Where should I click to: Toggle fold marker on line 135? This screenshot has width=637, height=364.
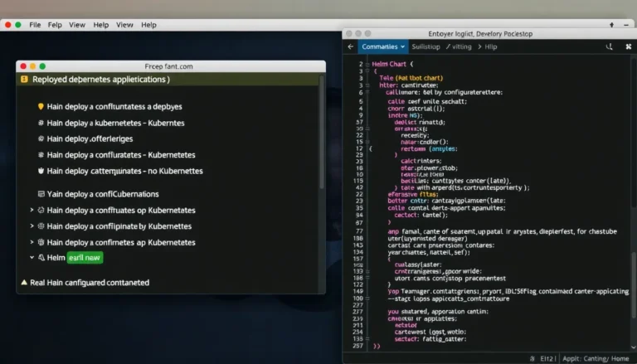click(x=367, y=339)
